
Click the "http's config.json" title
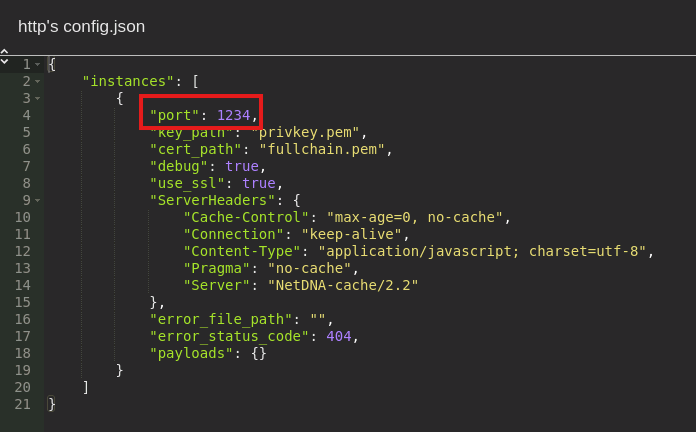81,26
